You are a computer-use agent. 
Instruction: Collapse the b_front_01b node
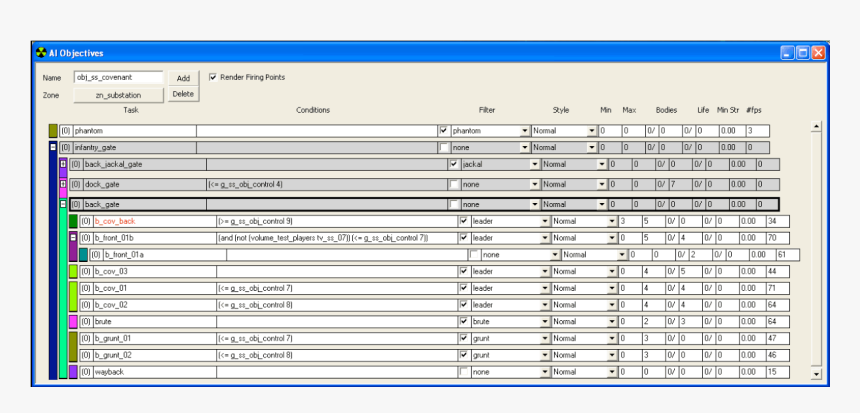pos(73,238)
